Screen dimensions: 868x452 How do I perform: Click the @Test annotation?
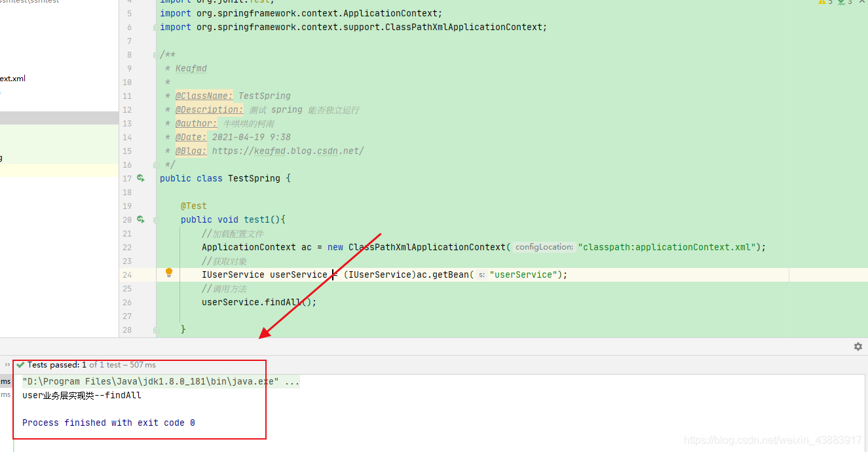point(194,206)
